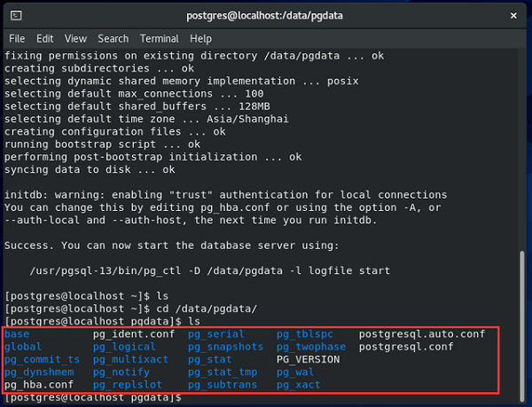Click the PG_VERSION file entry
Viewport: 532px width, 407px height.
click(308, 359)
